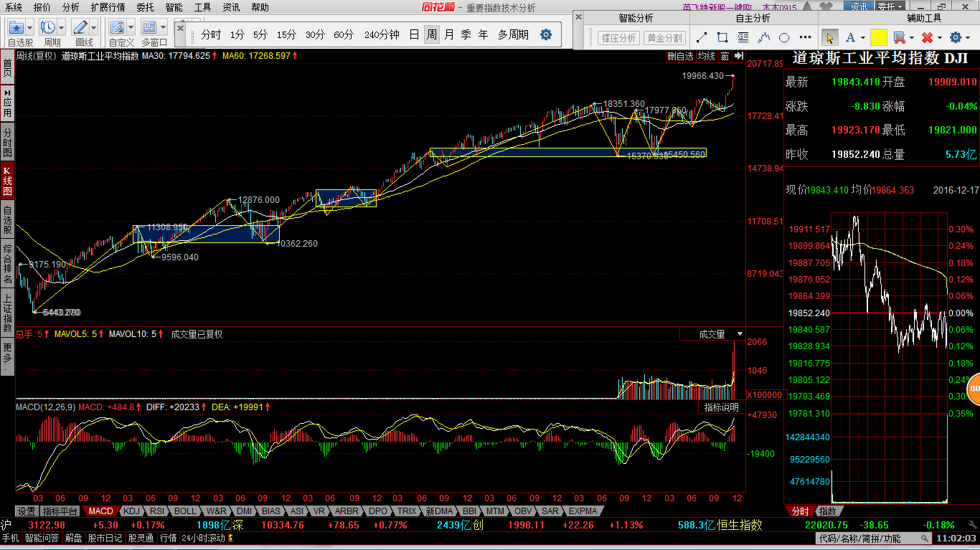Open the 自选股 favorites star icon
The image size is (980, 550).
17,28
